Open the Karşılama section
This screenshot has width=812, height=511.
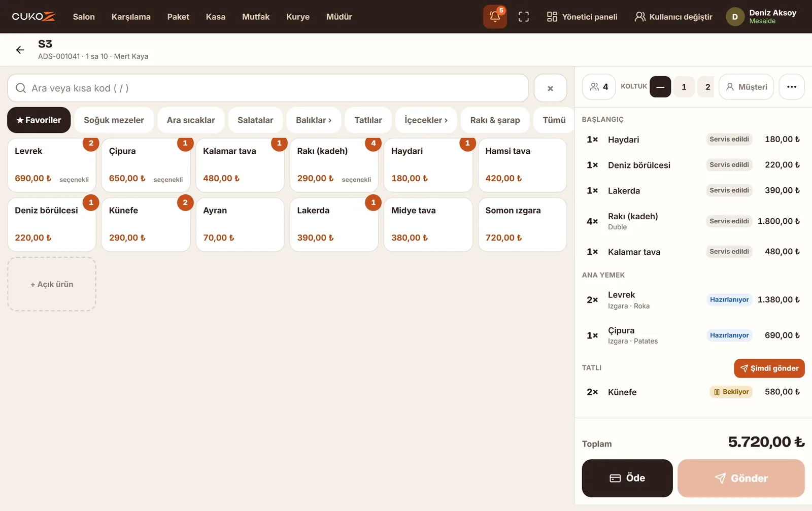click(131, 17)
